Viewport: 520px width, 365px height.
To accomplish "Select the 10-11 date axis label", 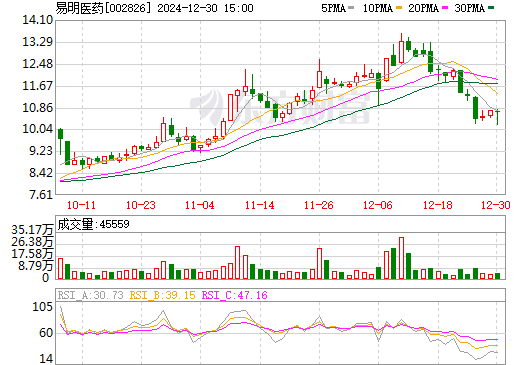I will point(81,205).
